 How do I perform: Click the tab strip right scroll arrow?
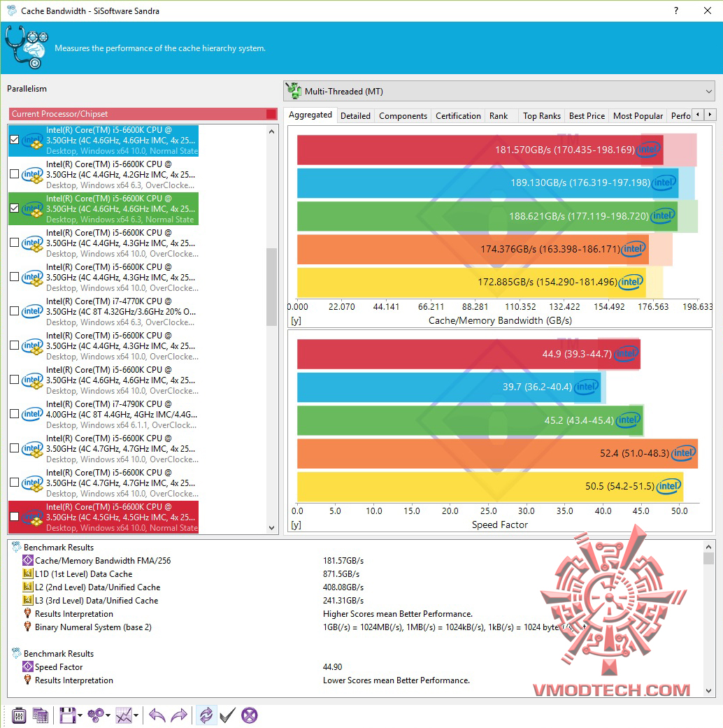(x=710, y=114)
